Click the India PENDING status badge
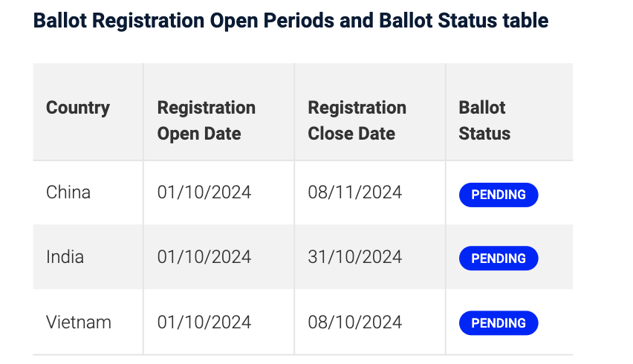The height and width of the screenshot is (364, 633). pyautogui.click(x=499, y=259)
